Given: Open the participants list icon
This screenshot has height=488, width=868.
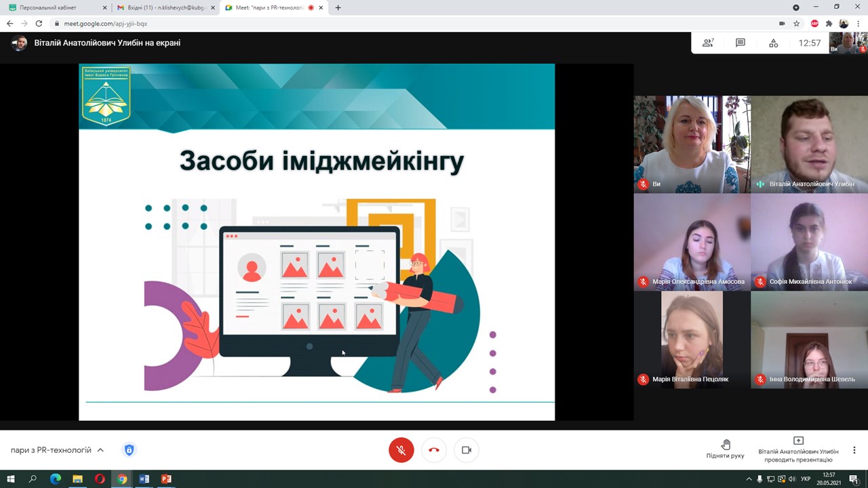Looking at the screenshot, I should [708, 43].
